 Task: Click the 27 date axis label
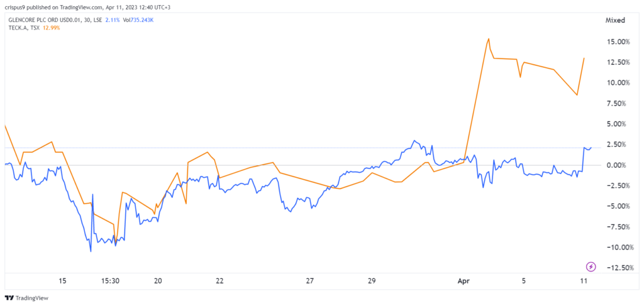(309, 281)
